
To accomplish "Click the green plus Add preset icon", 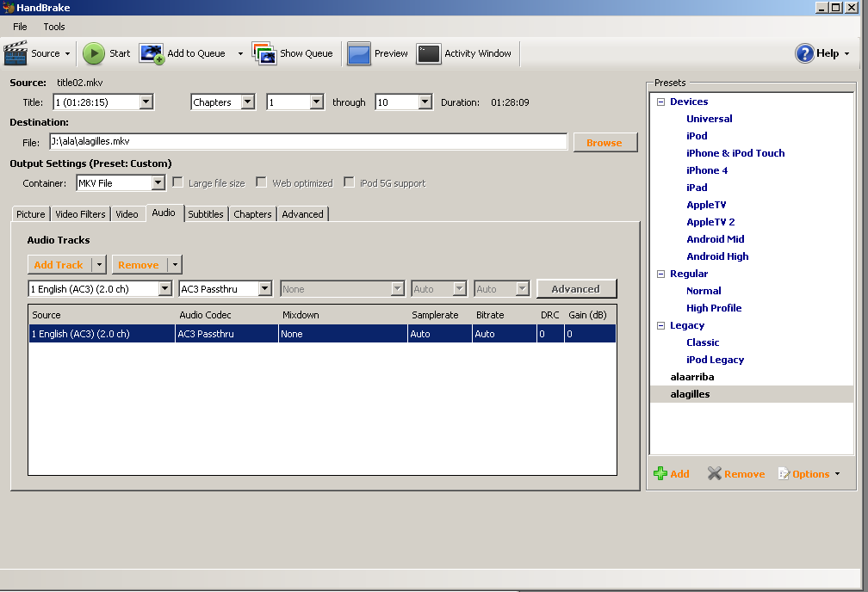I will 660,473.
